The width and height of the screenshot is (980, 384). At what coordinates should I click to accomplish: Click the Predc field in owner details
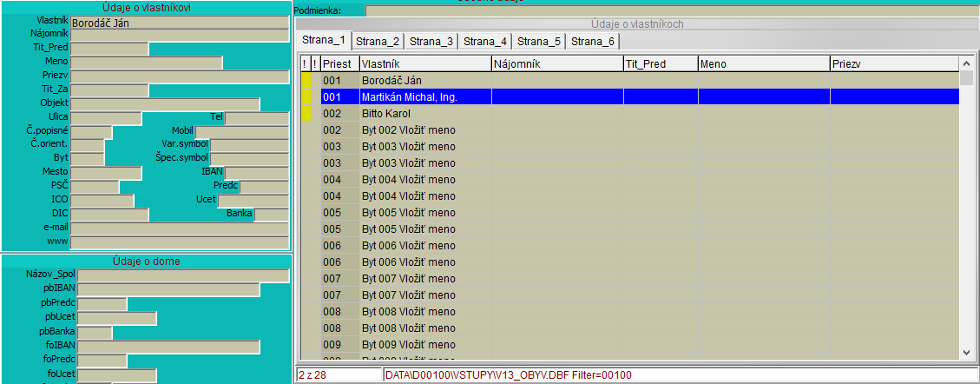click(265, 187)
